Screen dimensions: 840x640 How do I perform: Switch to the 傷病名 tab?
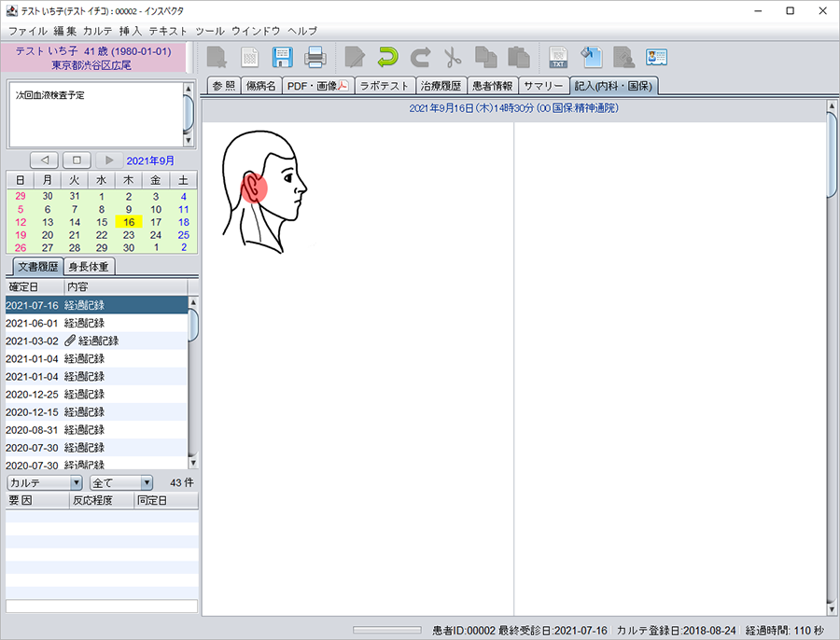[x=260, y=86]
